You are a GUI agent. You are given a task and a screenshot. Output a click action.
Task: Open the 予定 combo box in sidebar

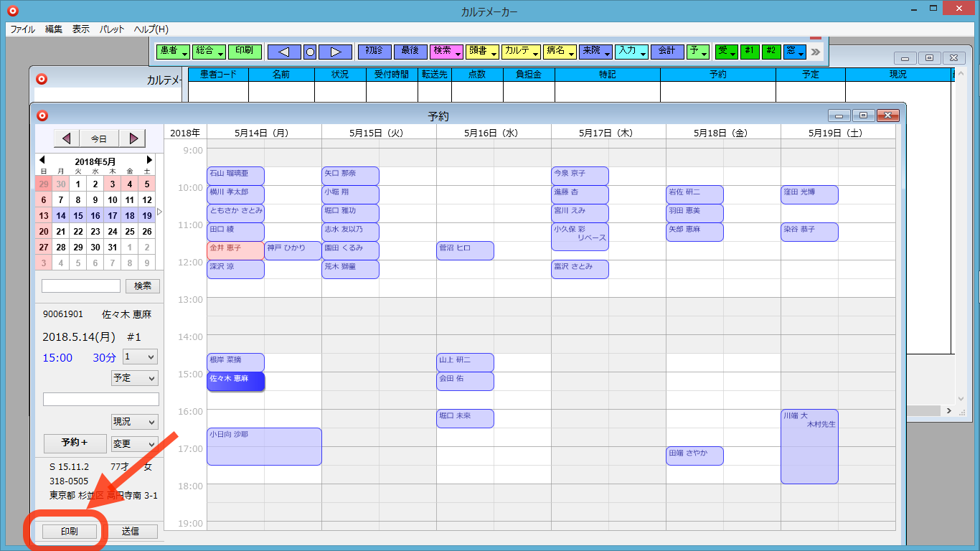tap(134, 378)
